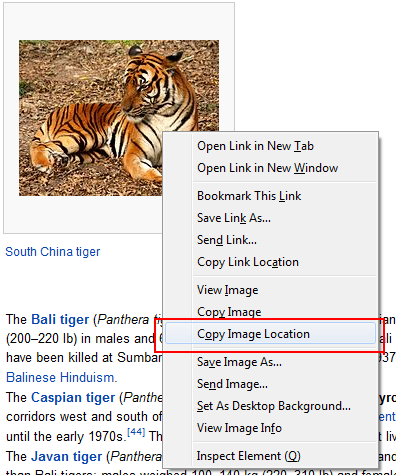The height and width of the screenshot is (475, 396).
Task: Open the Javan tiger link
Action: (x=67, y=456)
